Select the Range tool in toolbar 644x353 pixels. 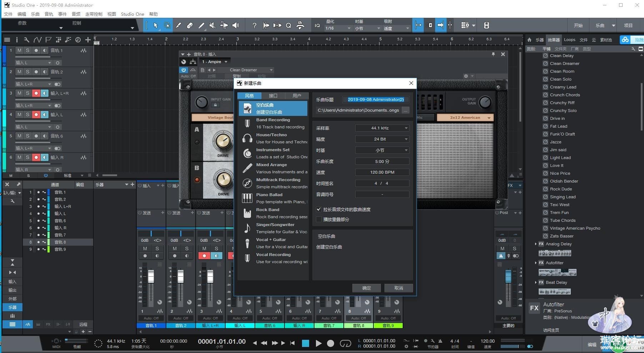coord(167,25)
